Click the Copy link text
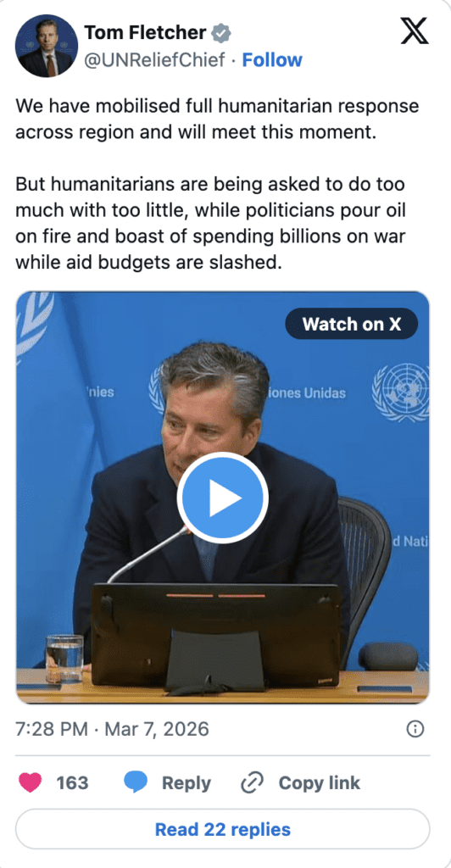Image resolution: width=451 pixels, height=868 pixels. (x=320, y=782)
